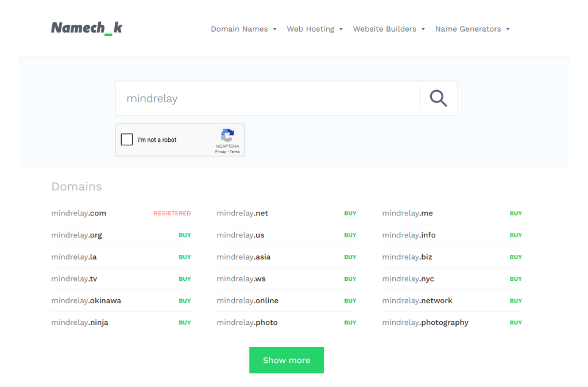Viewport: 588px width, 387px height.
Task: Choose the mindrelay.nyc domain entry
Action: (408, 279)
